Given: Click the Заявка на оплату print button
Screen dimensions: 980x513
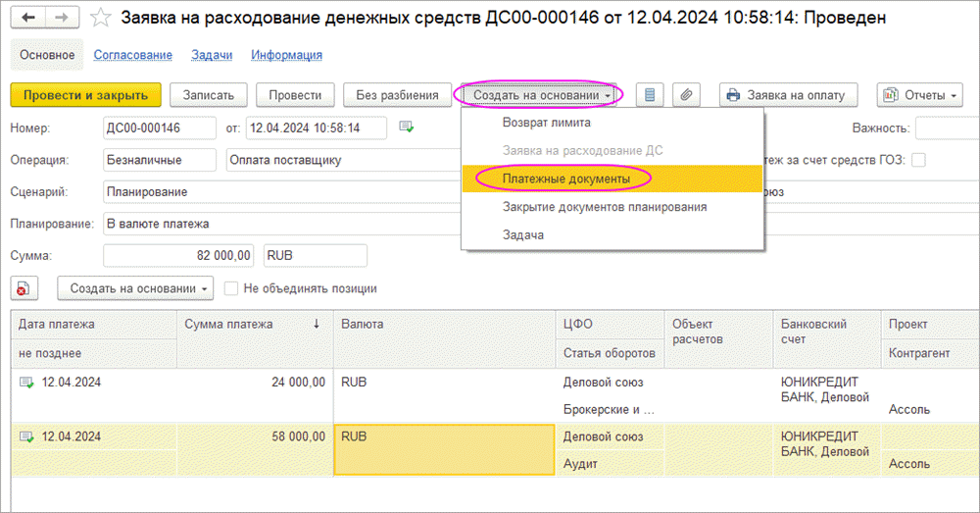Looking at the screenshot, I should pyautogui.click(x=789, y=95).
